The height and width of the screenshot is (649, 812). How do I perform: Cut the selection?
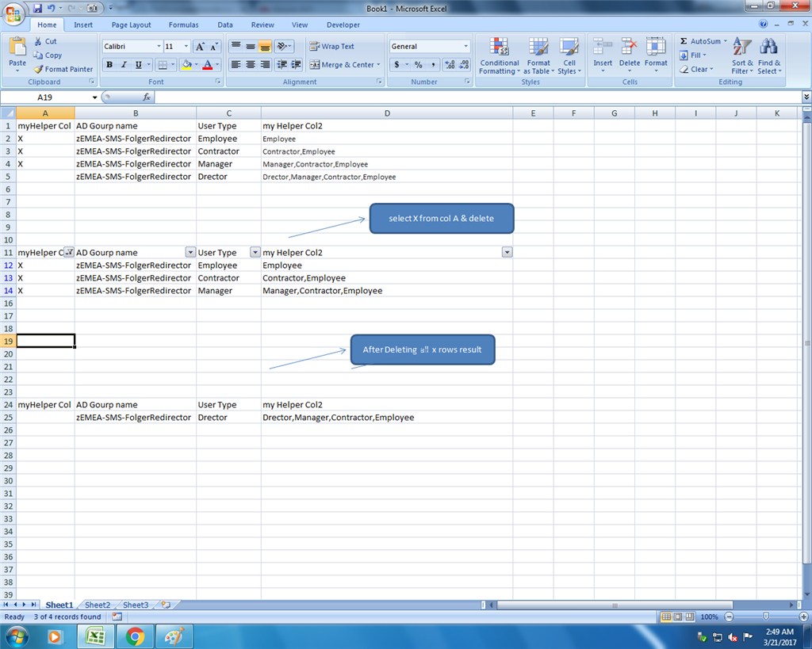coord(45,41)
